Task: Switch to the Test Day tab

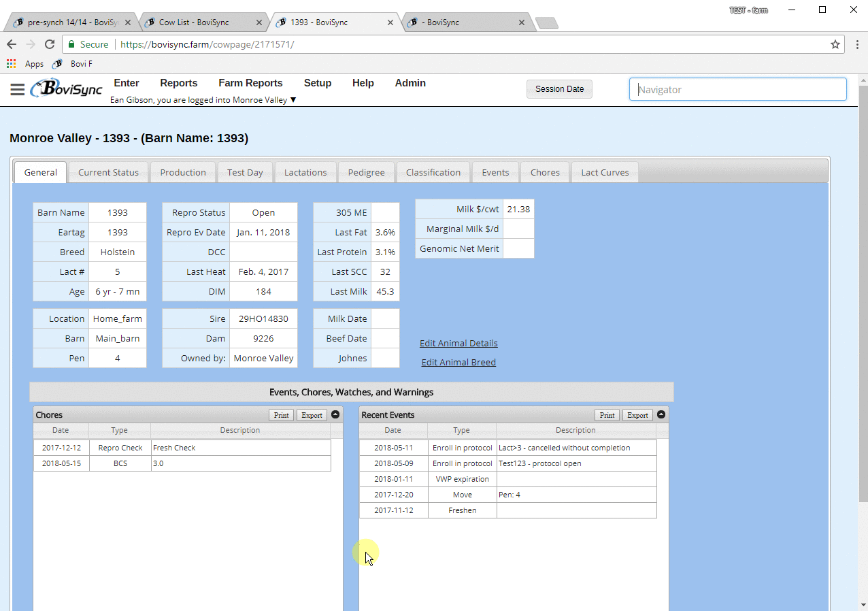Action: [x=245, y=172]
